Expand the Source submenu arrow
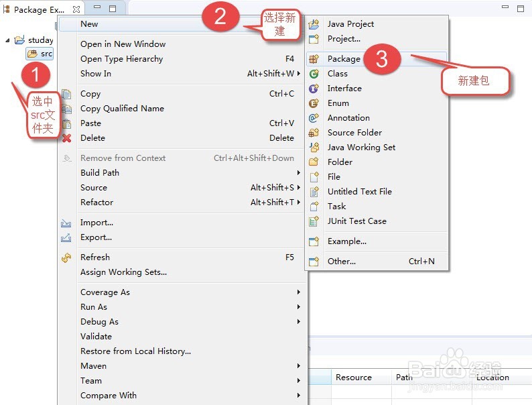 click(x=299, y=187)
